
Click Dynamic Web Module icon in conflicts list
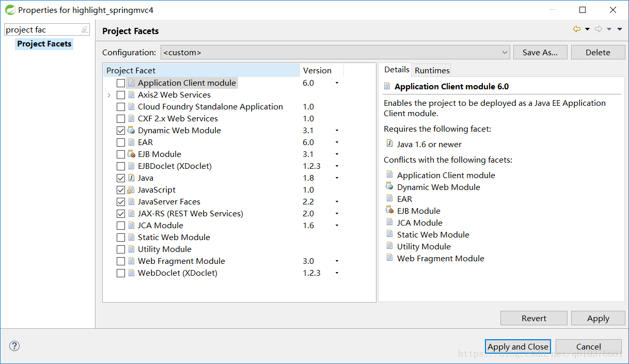pos(389,186)
